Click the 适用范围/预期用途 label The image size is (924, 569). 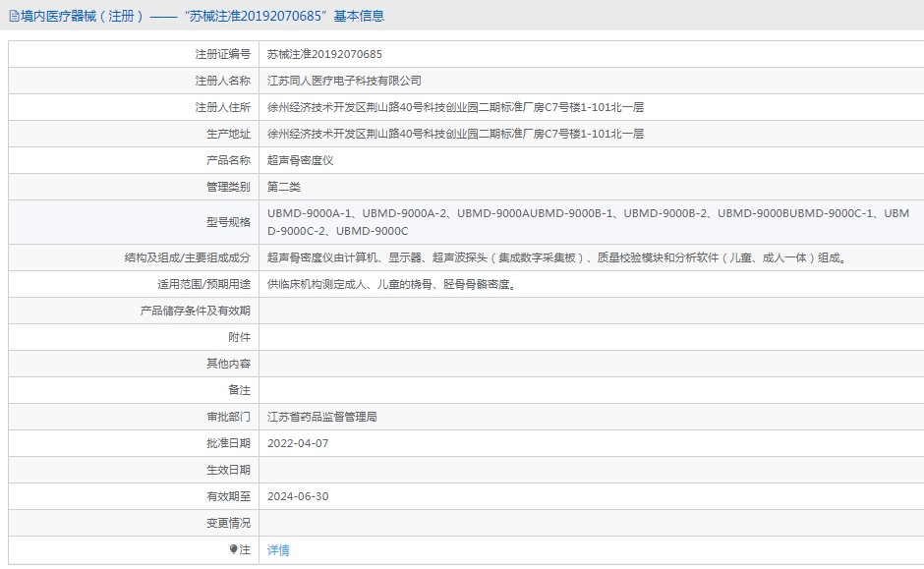[203, 284]
